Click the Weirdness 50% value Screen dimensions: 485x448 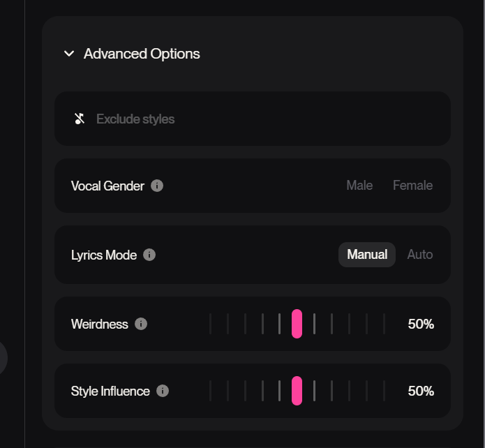[x=421, y=324]
